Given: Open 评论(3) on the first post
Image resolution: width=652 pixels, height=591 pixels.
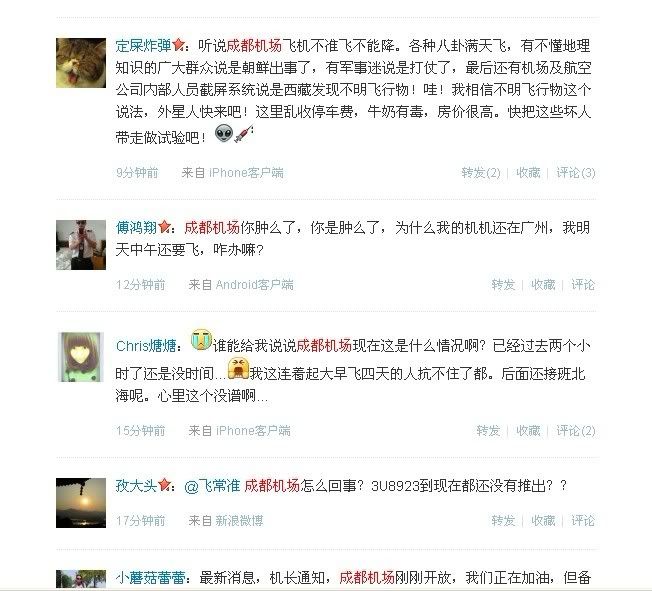Looking at the screenshot, I should point(575,173).
